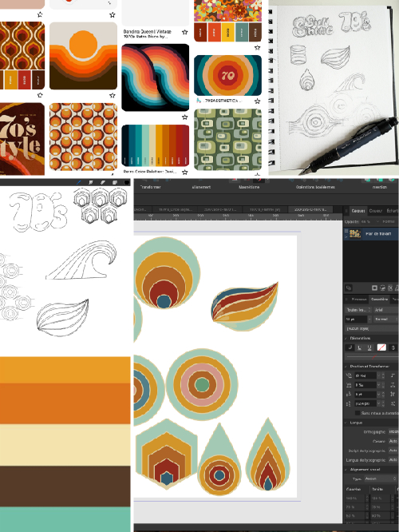
Task: Star the brown ogee wallpaper pattern pin
Action: (40, 95)
